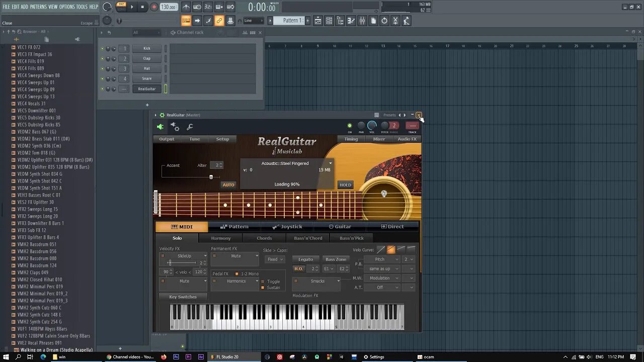Image resolution: width=644 pixels, height=362 pixels.
Task: Arm the red record button
Action: 154,7
